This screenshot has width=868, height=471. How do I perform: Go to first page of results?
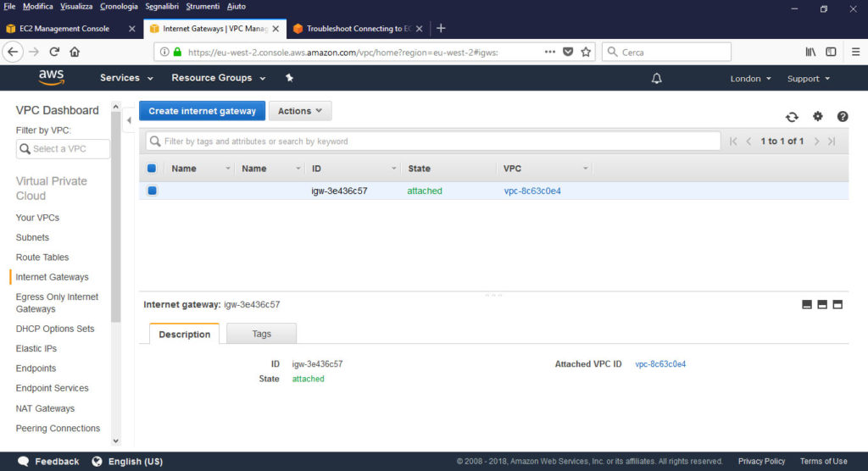point(733,141)
